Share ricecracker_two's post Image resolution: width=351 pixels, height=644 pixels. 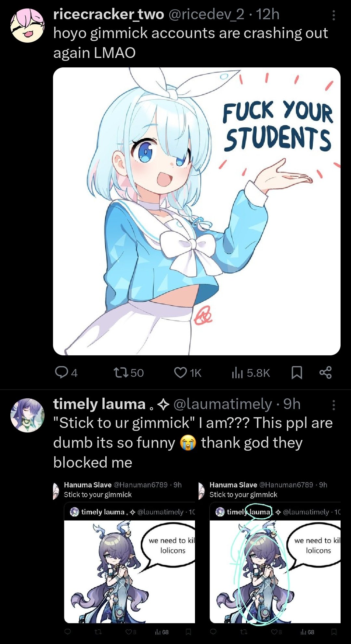coord(325,373)
